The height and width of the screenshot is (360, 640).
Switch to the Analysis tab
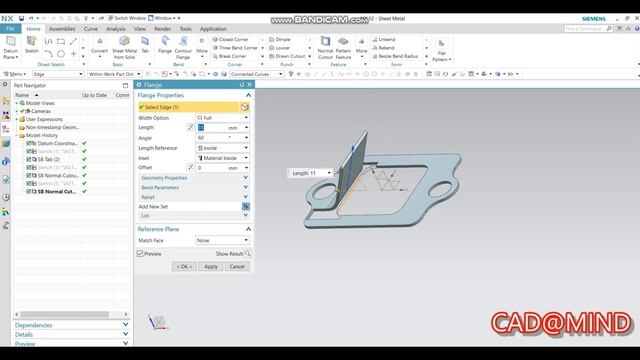click(116, 29)
